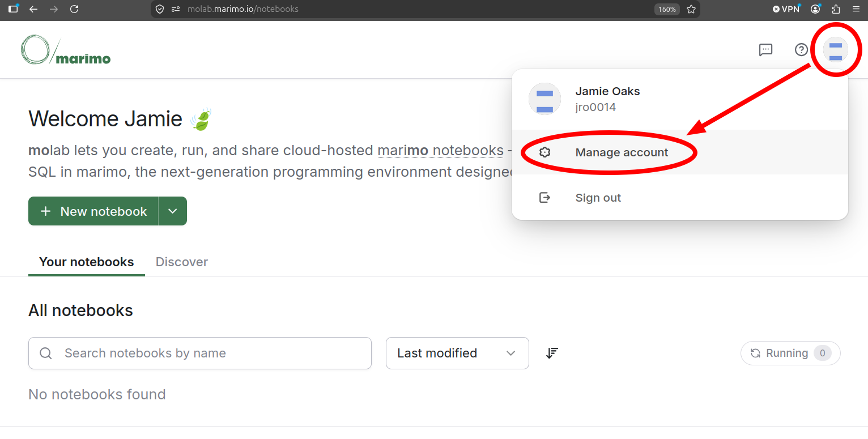Reset the 160% zoom level badge

667,9
